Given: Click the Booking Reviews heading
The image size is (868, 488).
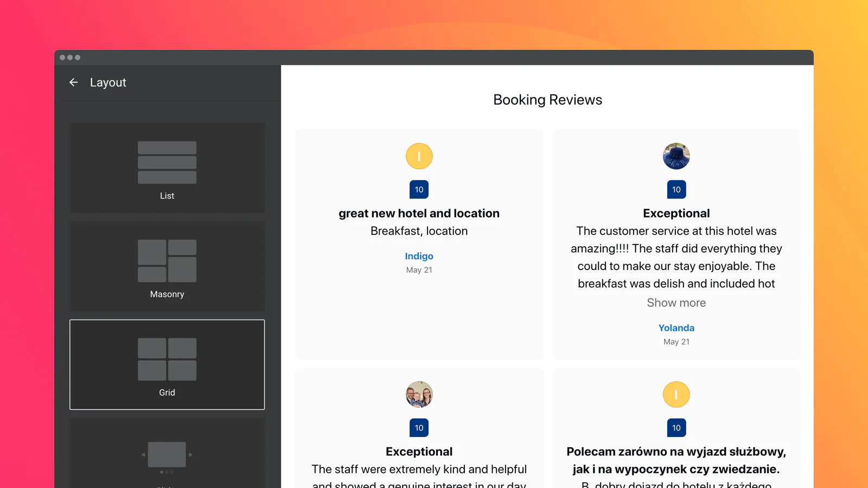Looking at the screenshot, I should 547,100.
